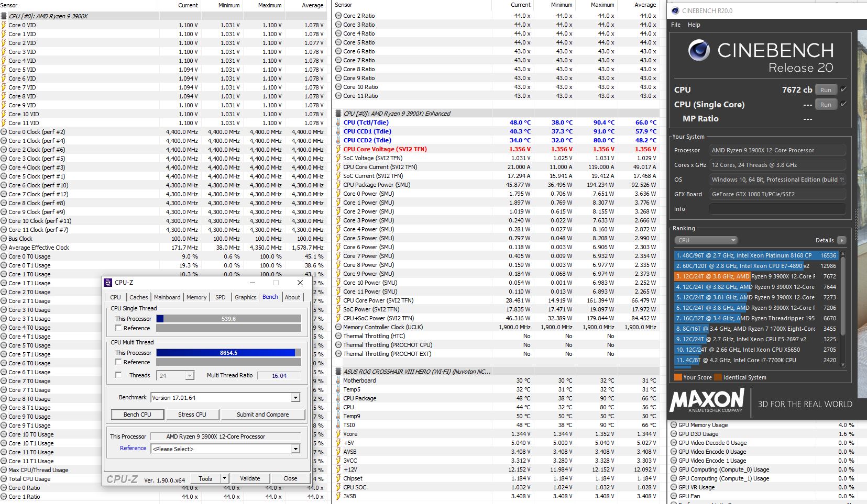Click the icon beside the Chipset sensor
867x504 pixels.
338,478
